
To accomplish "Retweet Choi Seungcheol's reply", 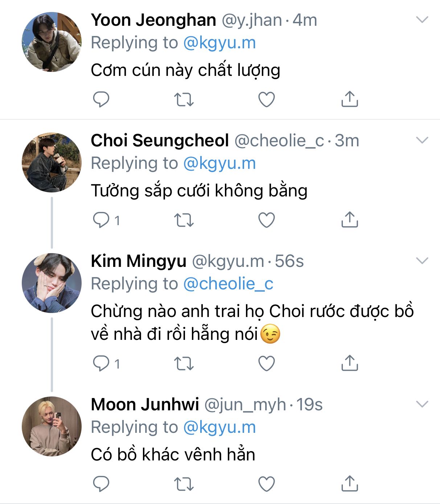I will click(x=184, y=220).
